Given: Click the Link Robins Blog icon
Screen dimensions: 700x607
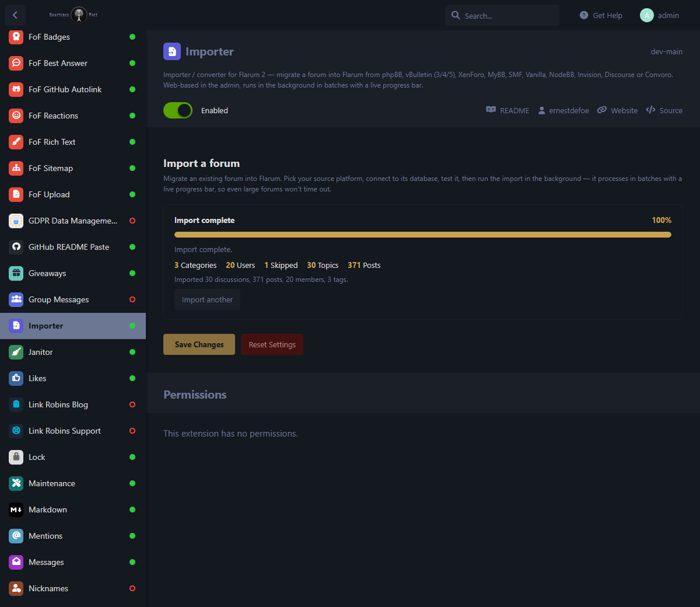Looking at the screenshot, I should [16, 404].
